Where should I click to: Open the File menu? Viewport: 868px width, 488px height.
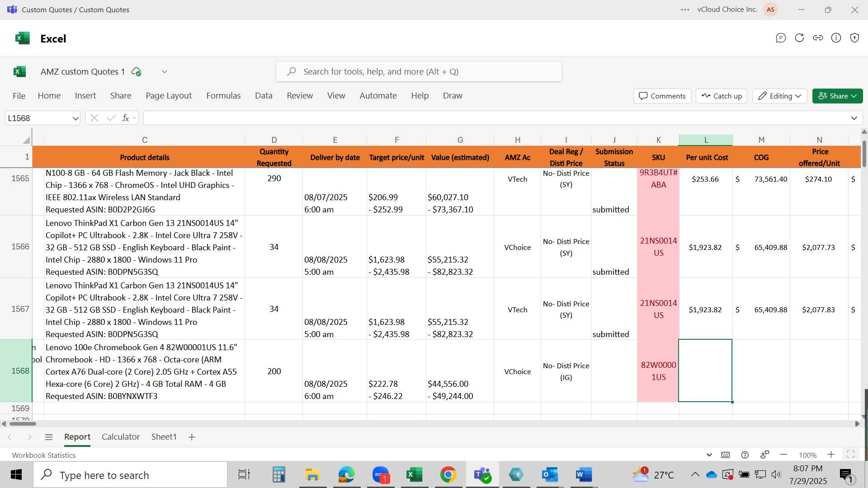(19, 96)
